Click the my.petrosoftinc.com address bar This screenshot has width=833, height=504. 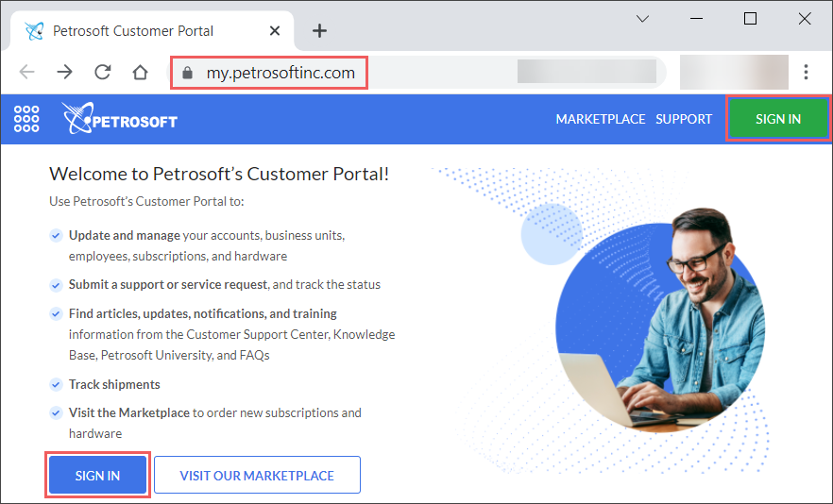tap(417, 73)
